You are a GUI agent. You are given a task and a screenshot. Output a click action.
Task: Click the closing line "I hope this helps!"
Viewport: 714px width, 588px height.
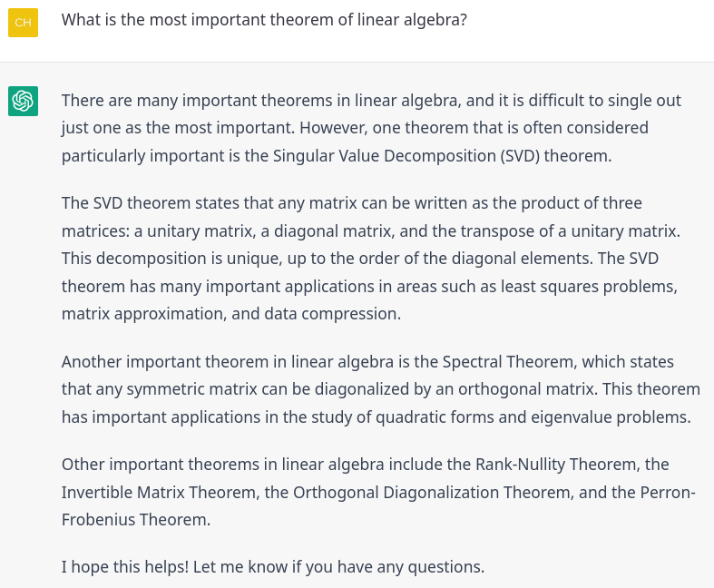coord(125,566)
